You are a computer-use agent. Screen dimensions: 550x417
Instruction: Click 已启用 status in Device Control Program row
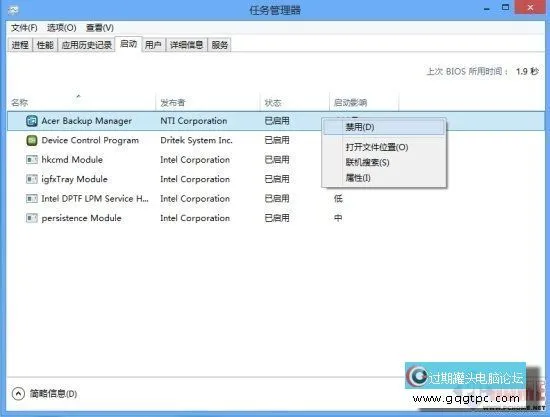point(277,140)
